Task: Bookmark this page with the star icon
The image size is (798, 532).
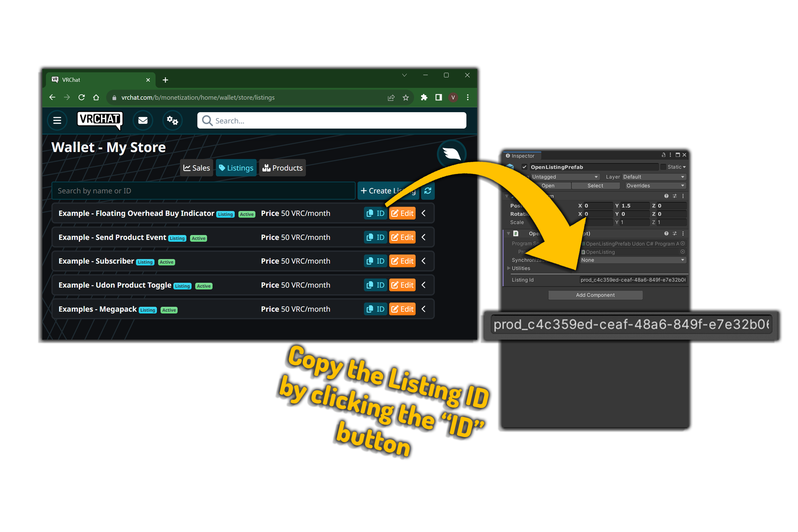Action: [406, 98]
